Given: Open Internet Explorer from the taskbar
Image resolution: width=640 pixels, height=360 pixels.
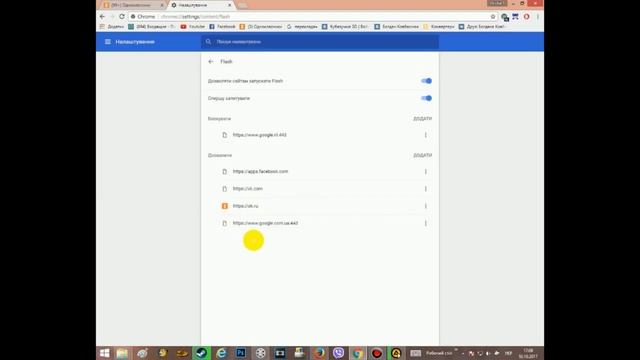Looking at the screenshot, I should tap(221, 353).
